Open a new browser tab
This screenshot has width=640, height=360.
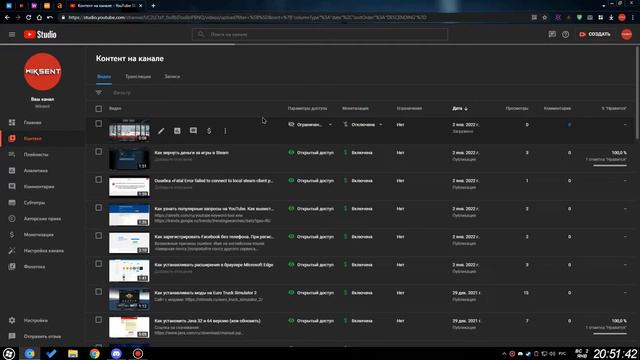pyautogui.click(x=153, y=6)
